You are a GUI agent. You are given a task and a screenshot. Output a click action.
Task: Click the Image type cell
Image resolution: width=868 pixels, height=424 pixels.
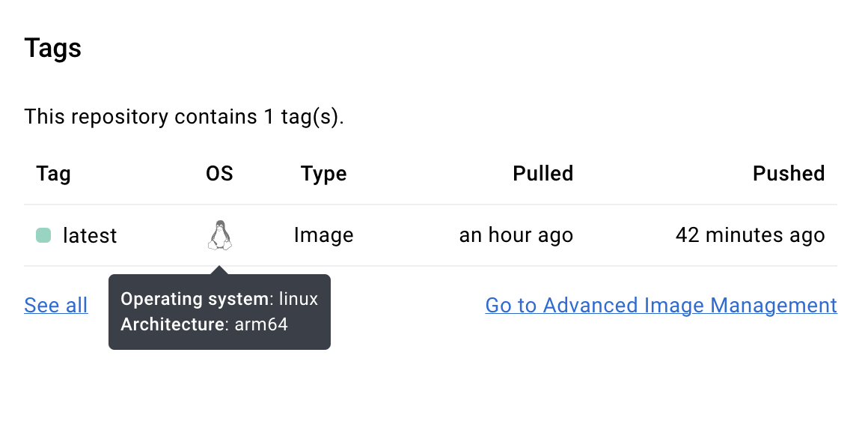coord(324,235)
